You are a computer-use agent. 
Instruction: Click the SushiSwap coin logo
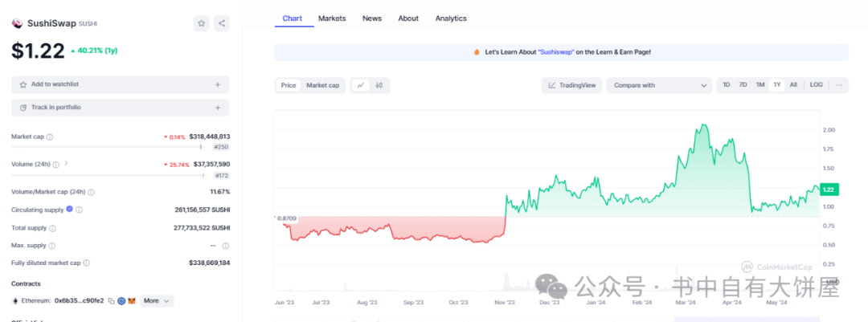coord(17,23)
